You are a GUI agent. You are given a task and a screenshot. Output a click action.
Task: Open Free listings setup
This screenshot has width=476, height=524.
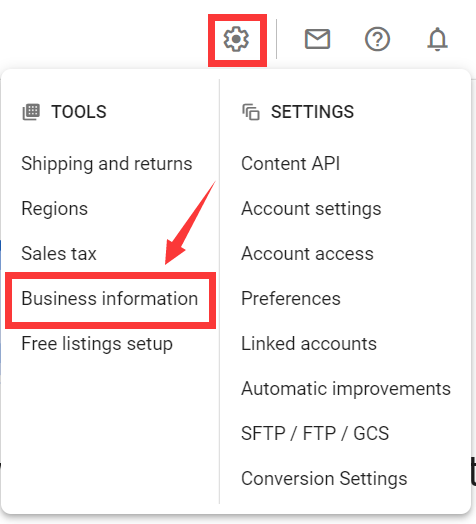coord(97,344)
